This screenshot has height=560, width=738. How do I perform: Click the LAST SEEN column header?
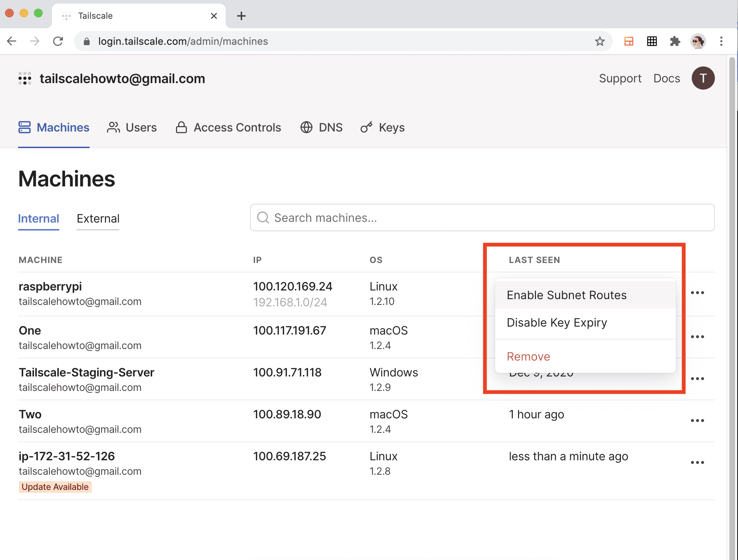tap(534, 260)
